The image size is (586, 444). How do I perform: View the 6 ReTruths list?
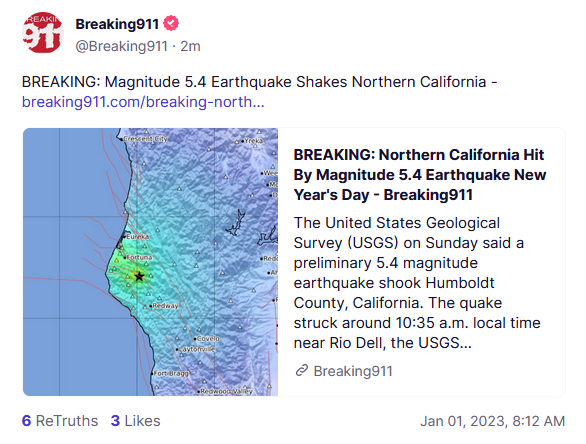click(60, 421)
